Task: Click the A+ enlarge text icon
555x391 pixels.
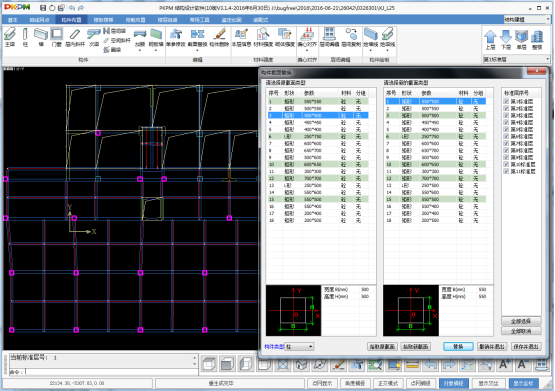Action: click(504, 364)
